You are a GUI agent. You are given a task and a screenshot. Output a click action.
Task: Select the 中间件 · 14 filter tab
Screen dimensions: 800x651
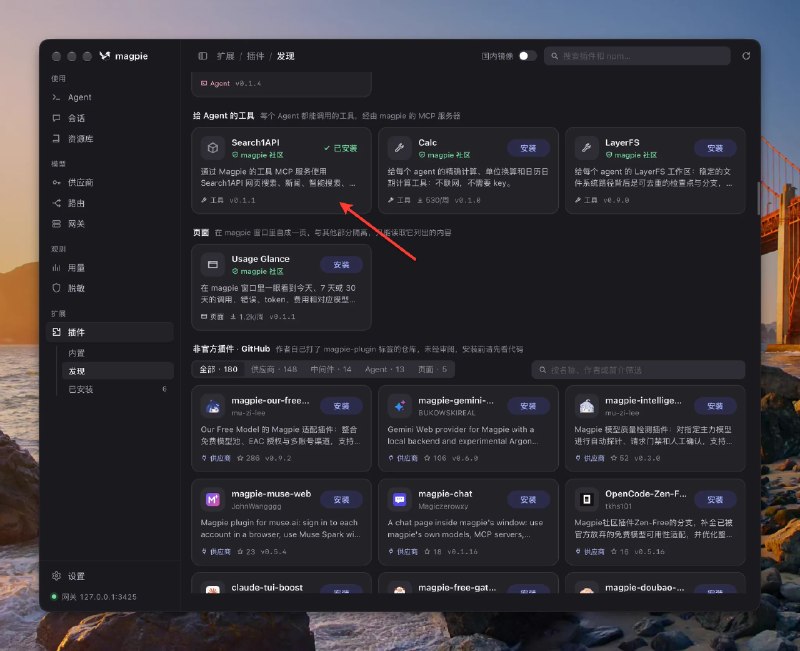[331, 369]
